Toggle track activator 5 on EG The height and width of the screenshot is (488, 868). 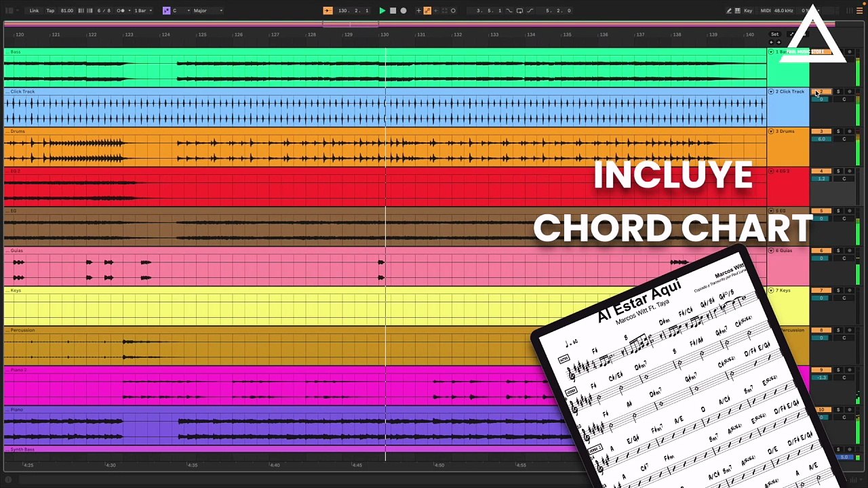(x=821, y=211)
